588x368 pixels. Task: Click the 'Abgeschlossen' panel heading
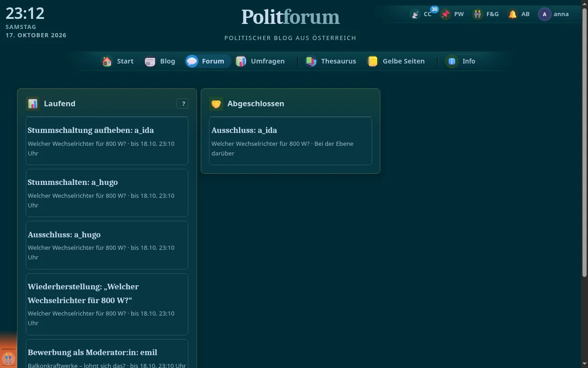click(x=256, y=104)
